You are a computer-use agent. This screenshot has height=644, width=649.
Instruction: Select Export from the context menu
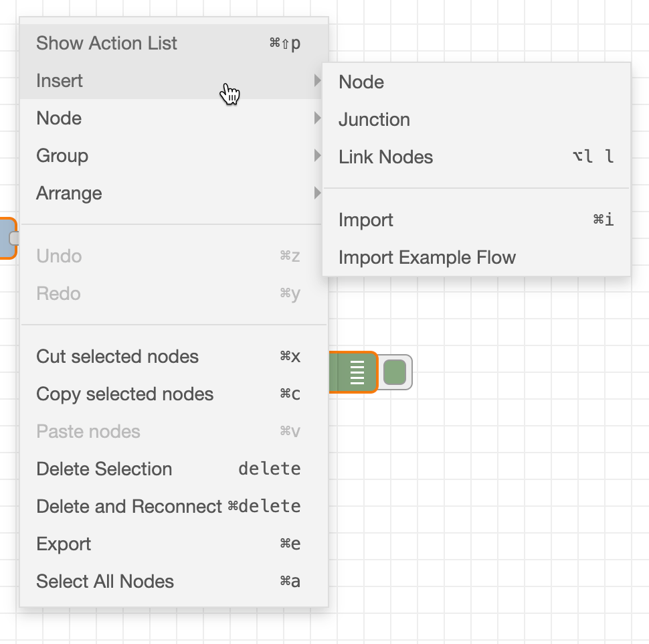click(x=174, y=544)
